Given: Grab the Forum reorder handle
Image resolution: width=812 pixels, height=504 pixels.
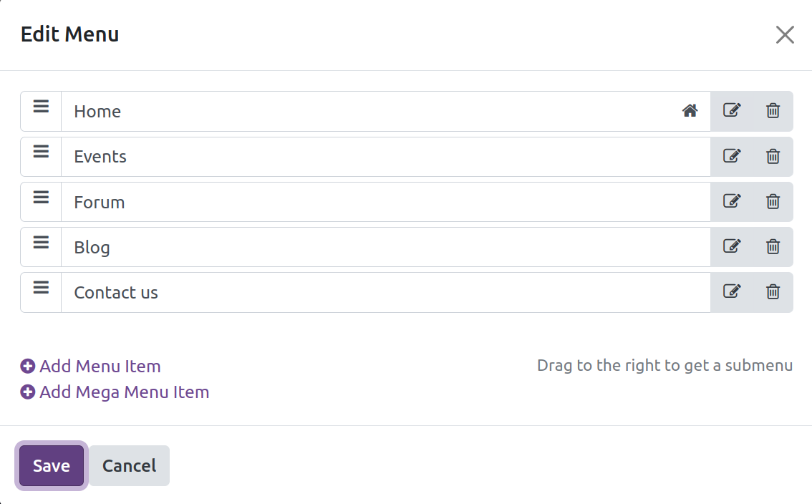Looking at the screenshot, I should (42, 197).
